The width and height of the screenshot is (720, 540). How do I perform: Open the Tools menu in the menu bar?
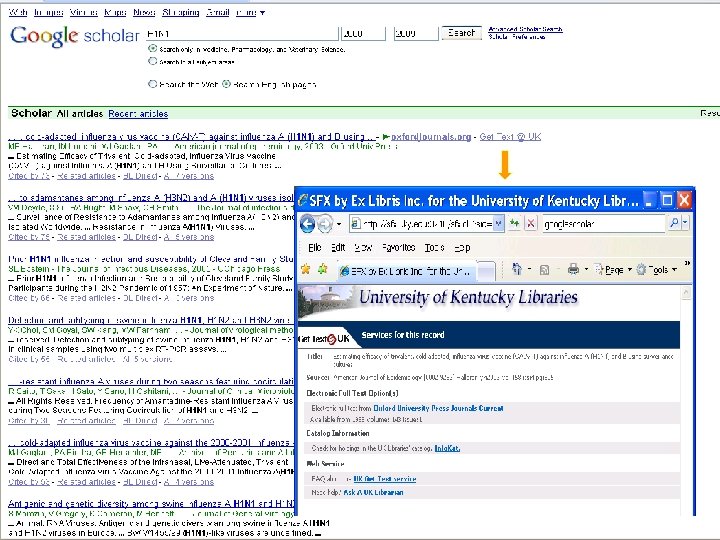[434, 248]
